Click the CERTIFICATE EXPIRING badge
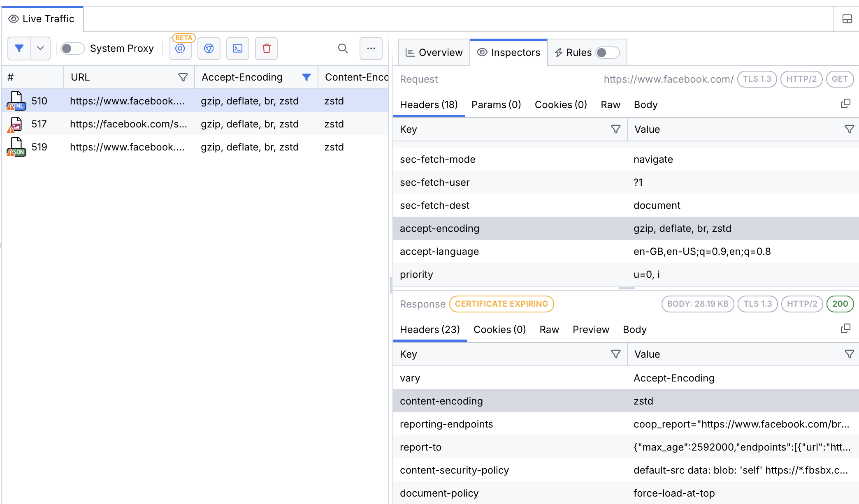 [x=501, y=304]
